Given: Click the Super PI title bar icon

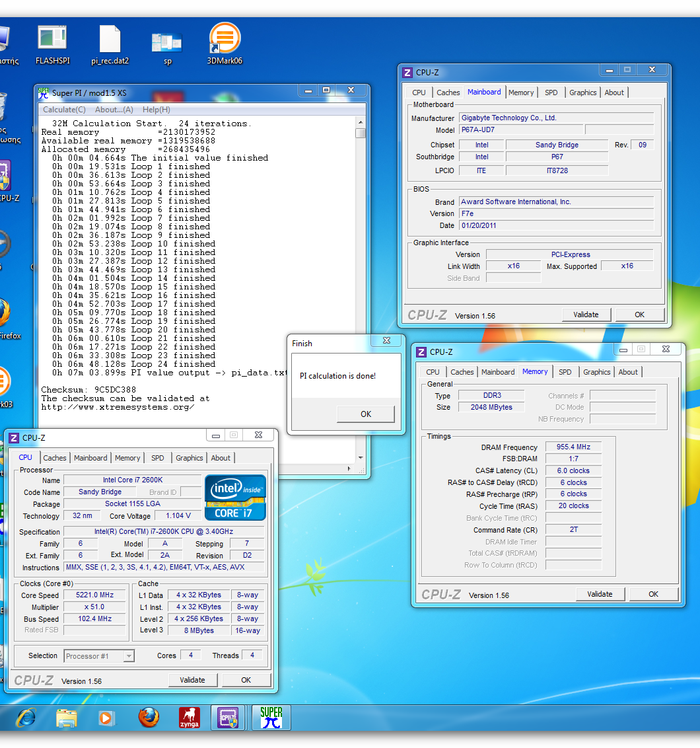Looking at the screenshot, I should 44,93.
